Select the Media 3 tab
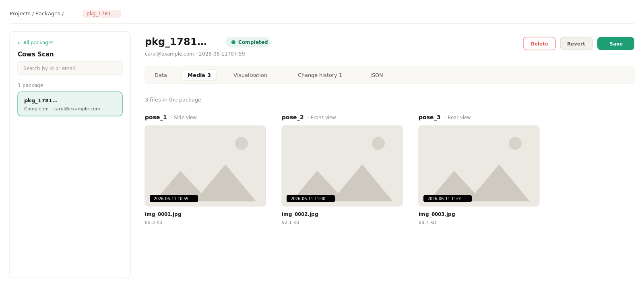The width and height of the screenshot is (644, 290). pos(199,75)
